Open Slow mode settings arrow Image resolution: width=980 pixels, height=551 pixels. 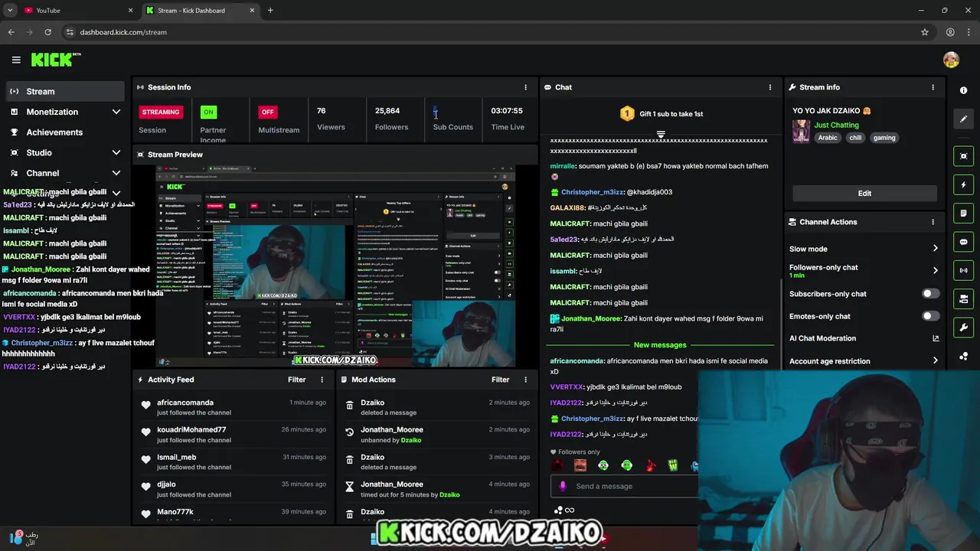[935, 249]
